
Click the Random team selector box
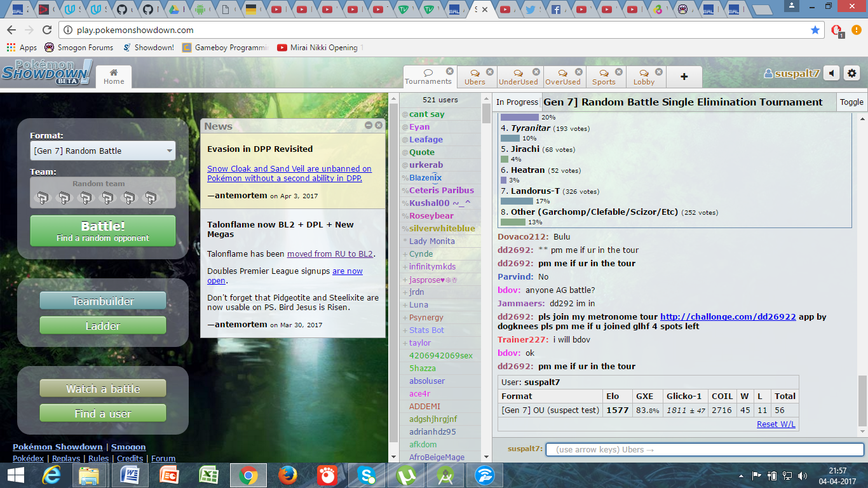click(103, 193)
